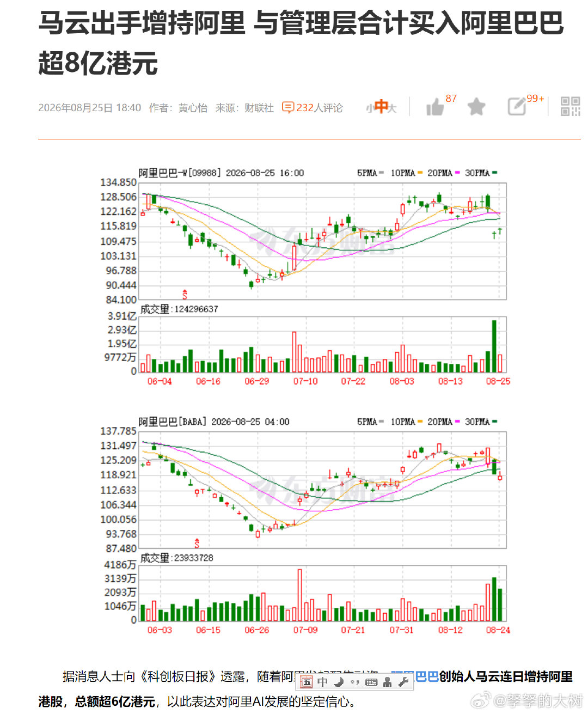Click the 4186万 volume axis label

point(120,565)
